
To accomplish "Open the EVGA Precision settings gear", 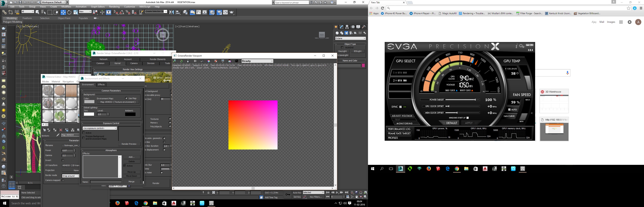I will pos(522,46).
